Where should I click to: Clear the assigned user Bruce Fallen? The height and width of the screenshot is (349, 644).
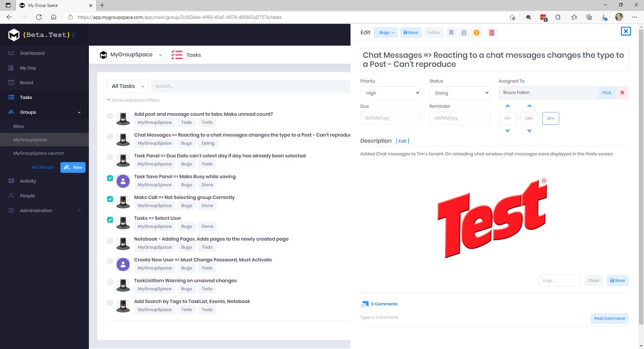click(622, 93)
